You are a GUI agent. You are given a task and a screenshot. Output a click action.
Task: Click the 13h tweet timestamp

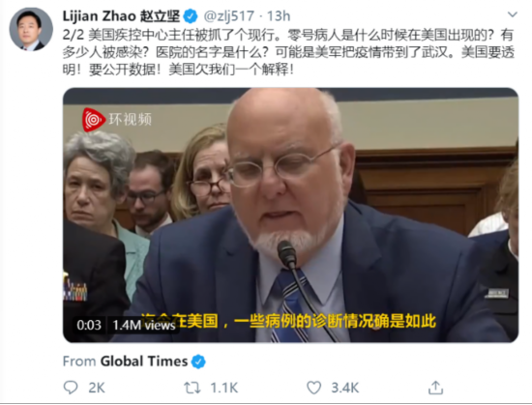279,15
